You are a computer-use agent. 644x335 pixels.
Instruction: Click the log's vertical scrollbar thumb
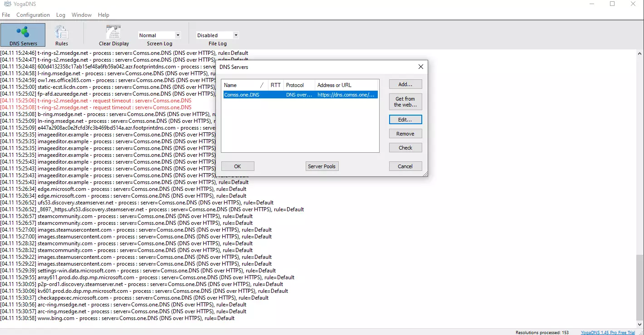[640, 288]
